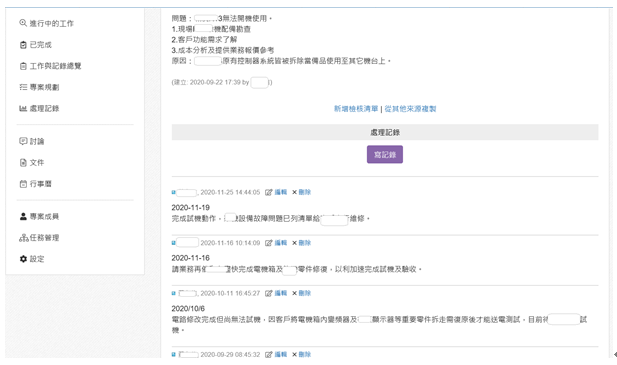
Task: Click 刪除 link on the 2020-11-25 record
Action: [x=305, y=192]
